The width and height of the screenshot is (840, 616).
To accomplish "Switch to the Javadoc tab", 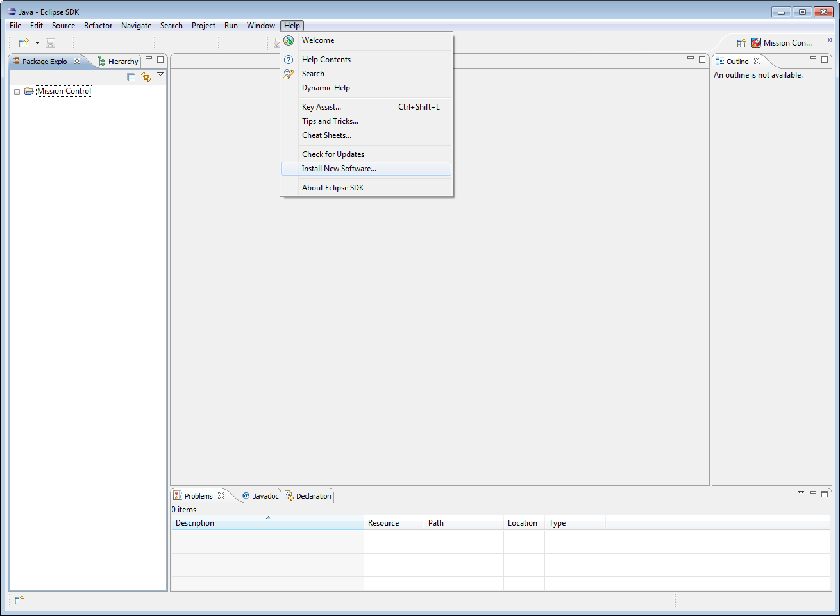I will [x=260, y=496].
